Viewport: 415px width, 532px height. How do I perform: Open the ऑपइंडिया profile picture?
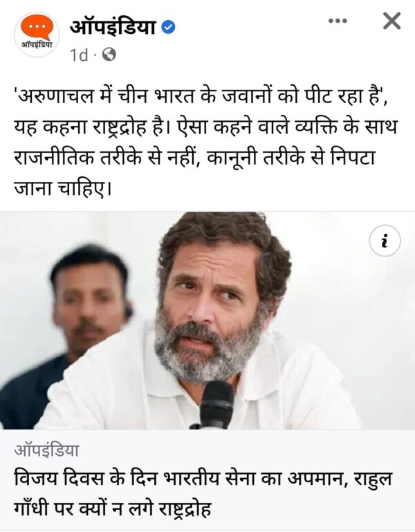coord(37,35)
